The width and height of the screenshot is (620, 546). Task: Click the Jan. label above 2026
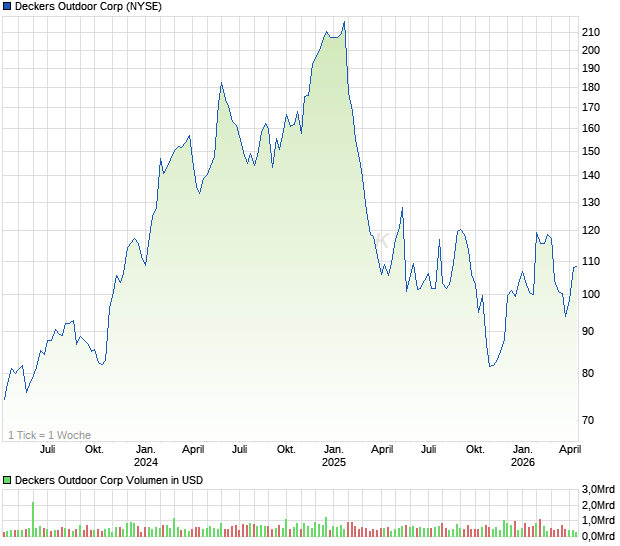click(x=523, y=450)
